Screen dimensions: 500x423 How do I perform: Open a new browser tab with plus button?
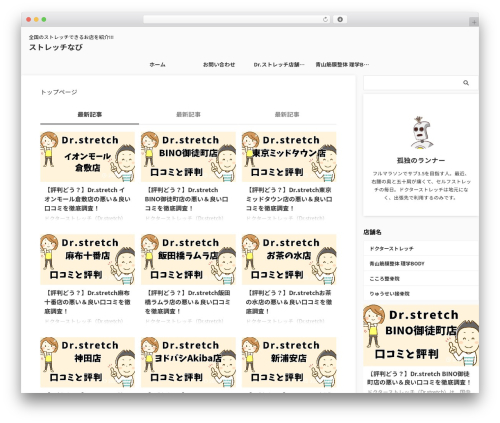474,22
